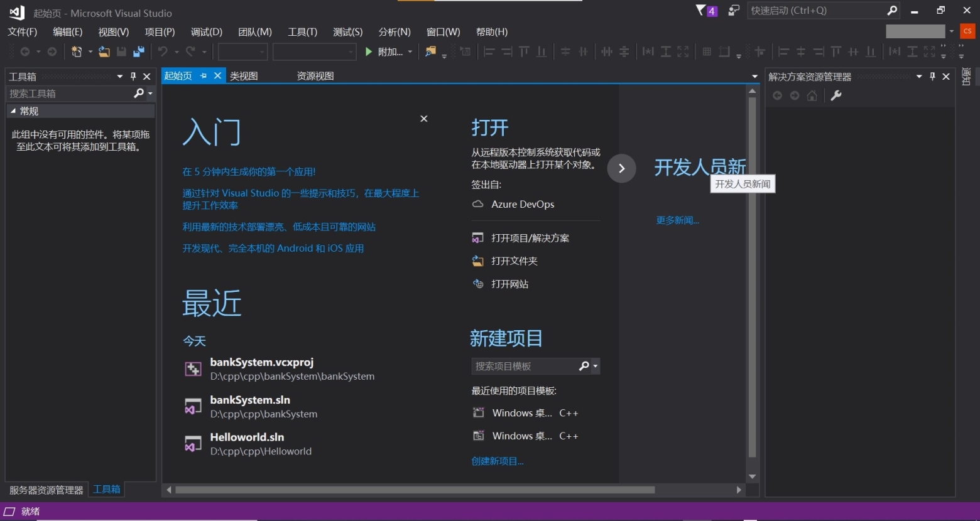
Task: Click the Redo arrow icon
Action: tap(190, 51)
